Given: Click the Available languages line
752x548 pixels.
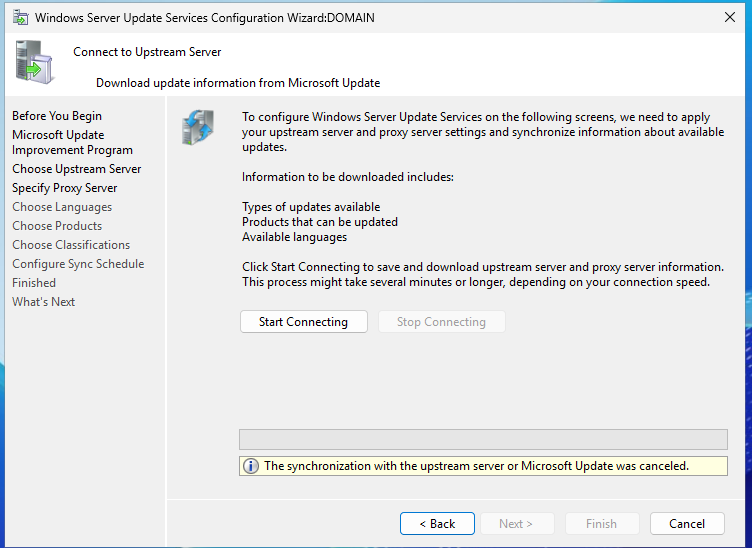Looking at the screenshot, I should [294, 237].
